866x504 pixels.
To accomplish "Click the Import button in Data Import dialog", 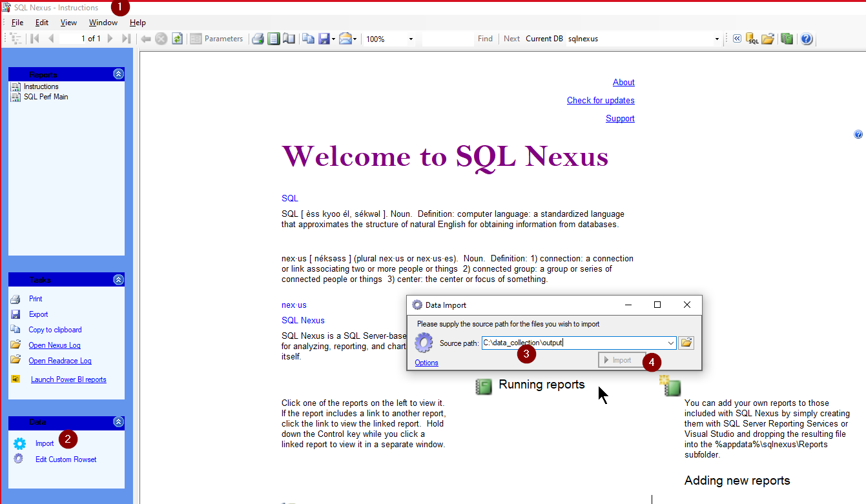I will 622,360.
